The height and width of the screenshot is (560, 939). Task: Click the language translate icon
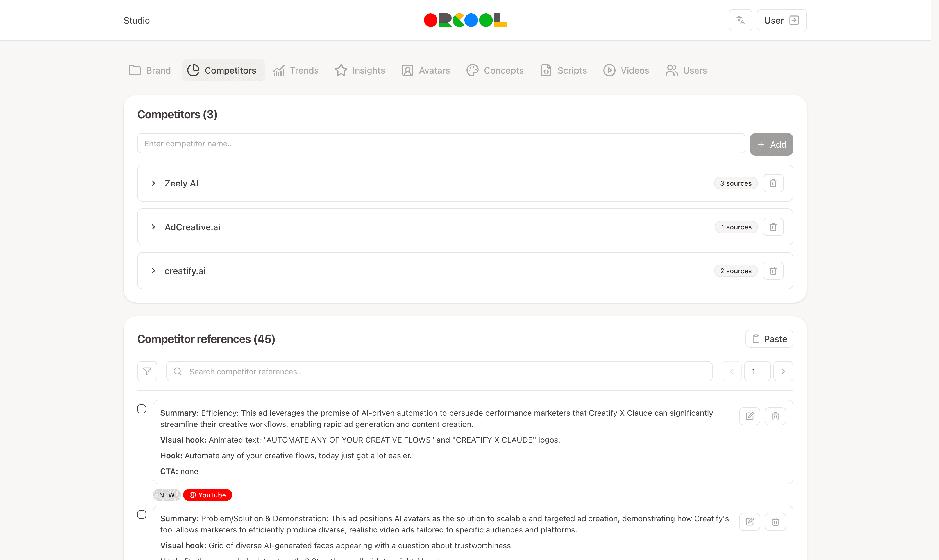(x=740, y=21)
